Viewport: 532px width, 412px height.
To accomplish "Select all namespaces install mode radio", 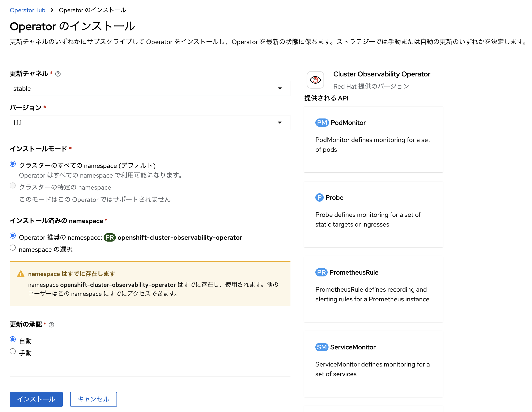I will tap(13, 164).
